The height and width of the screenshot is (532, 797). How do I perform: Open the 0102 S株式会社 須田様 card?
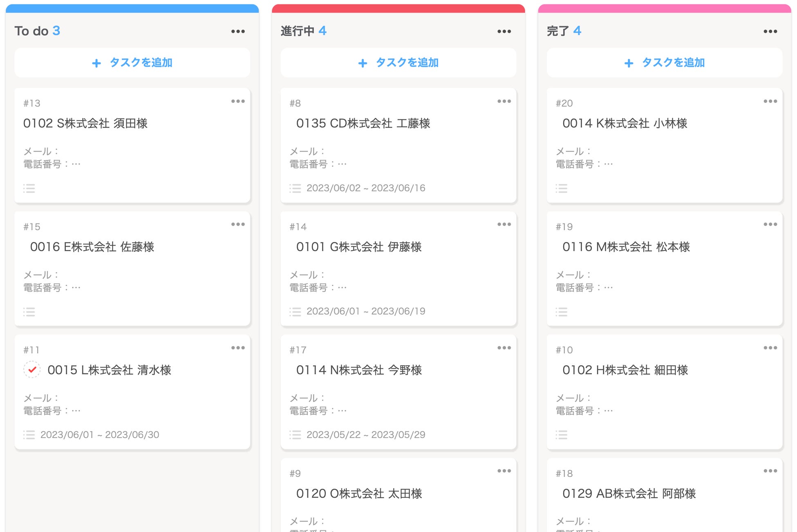point(85,123)
